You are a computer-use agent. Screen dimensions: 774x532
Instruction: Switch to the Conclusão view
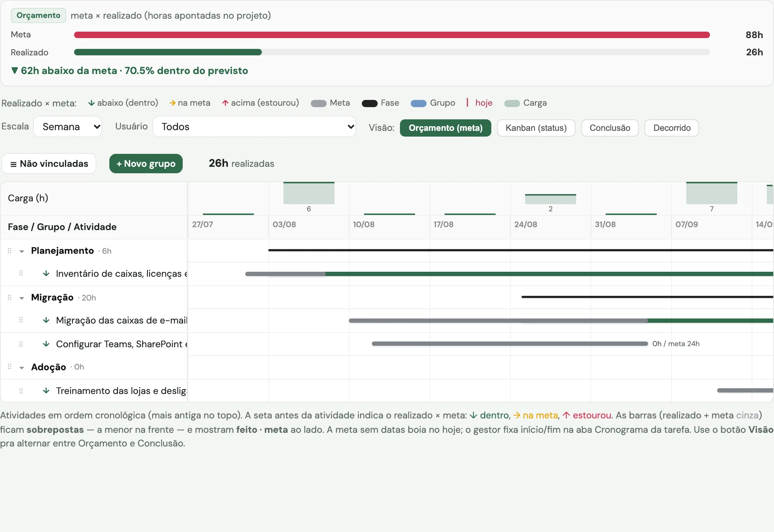pos(610,128)
